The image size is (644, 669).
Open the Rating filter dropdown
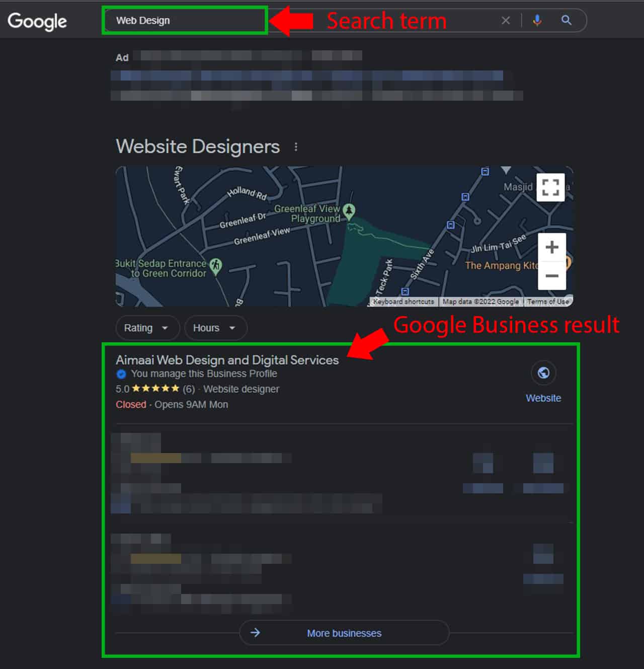(147, 328)
